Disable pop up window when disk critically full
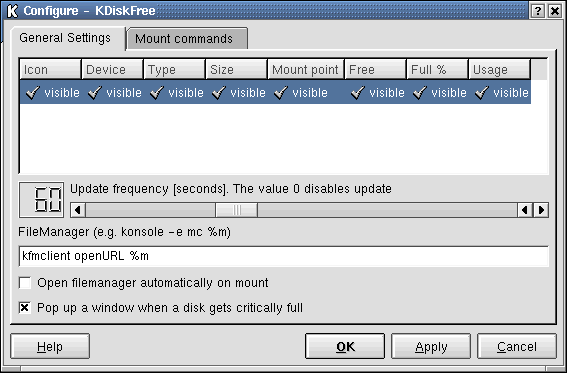This screenshot has width=567, height=373. point(25,308)
